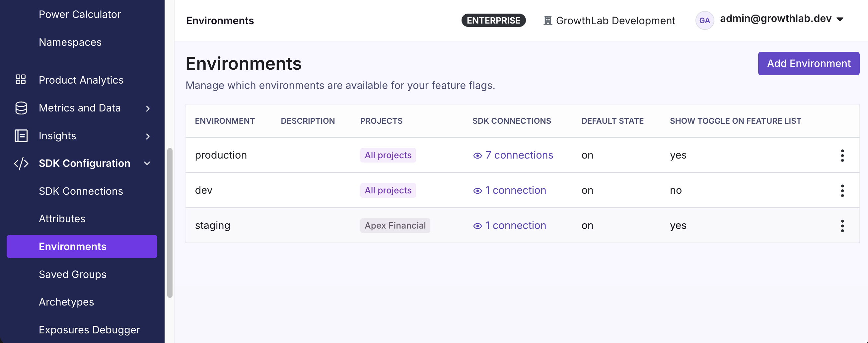Open the staging row three-dot menu

(842, 226)
